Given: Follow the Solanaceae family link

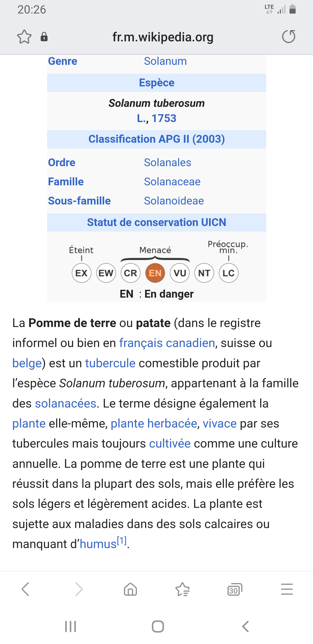Looking at the screenshot, I should pos(172,182).
